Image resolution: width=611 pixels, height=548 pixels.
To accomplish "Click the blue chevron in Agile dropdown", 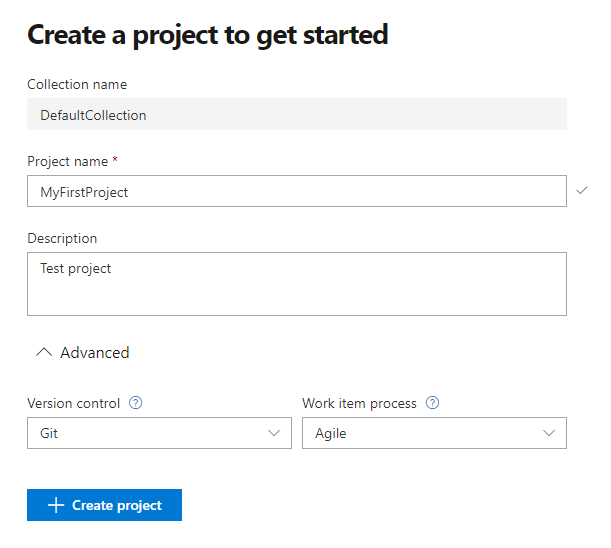I will (x=549, y=433).
